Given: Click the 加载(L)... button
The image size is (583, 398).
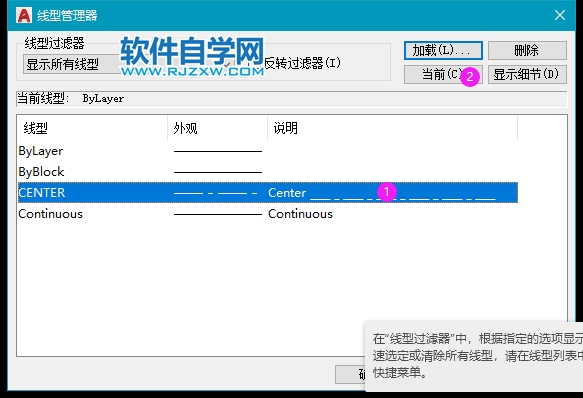Looking at the screenshot, I should click(443, 50).
